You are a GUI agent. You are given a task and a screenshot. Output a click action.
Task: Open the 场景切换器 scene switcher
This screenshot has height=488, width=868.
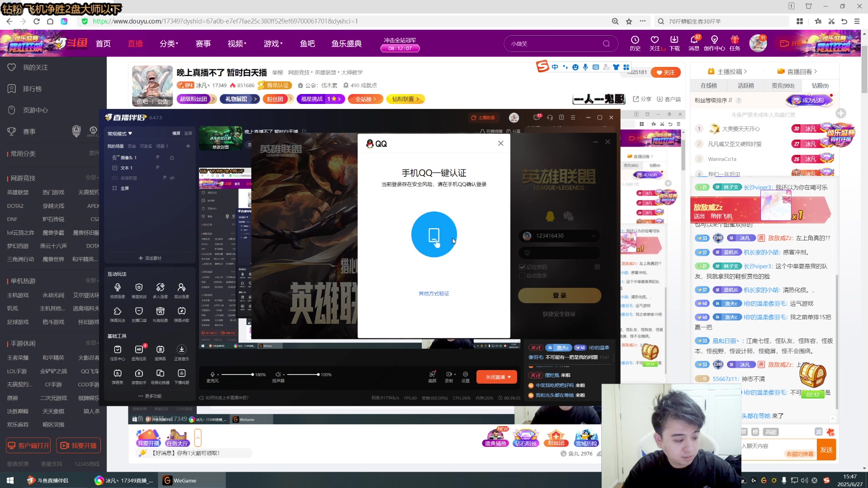point(160,376)
